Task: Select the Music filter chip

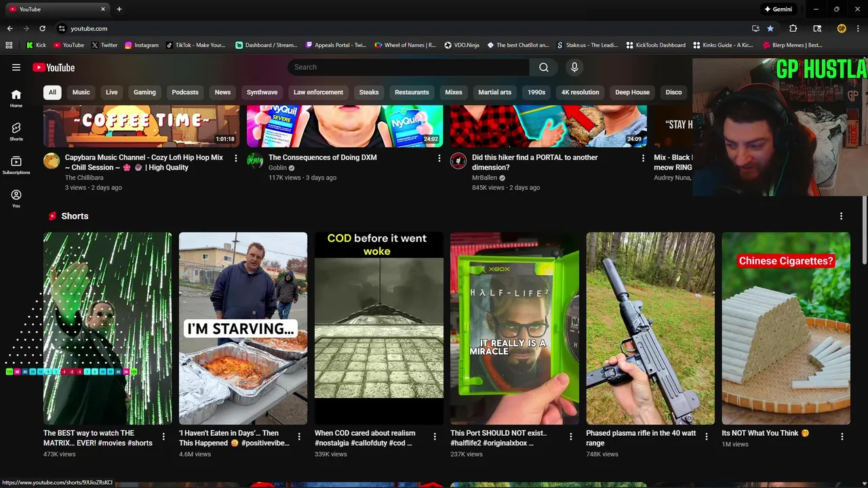Action: [x=81, y=92]
